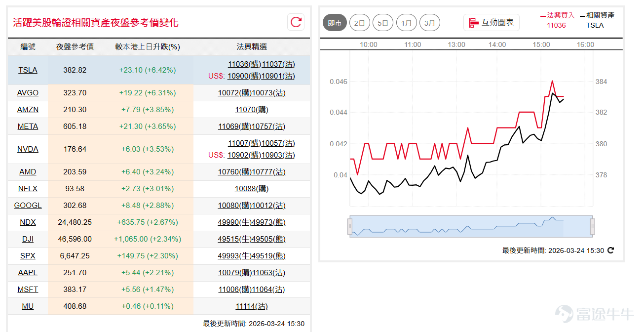Select the 1月 chart period
Screen dimensions: 644x332
tap(407, 23)
